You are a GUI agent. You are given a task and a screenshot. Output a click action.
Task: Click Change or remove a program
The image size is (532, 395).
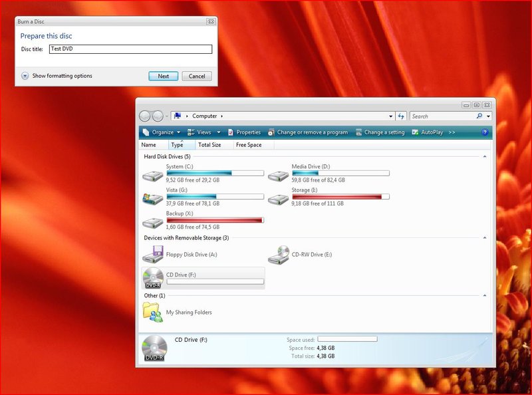click(x=307, y=132)
